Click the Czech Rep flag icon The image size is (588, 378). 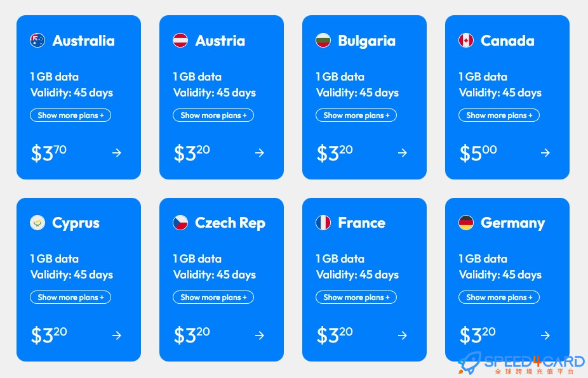[180, 223]
